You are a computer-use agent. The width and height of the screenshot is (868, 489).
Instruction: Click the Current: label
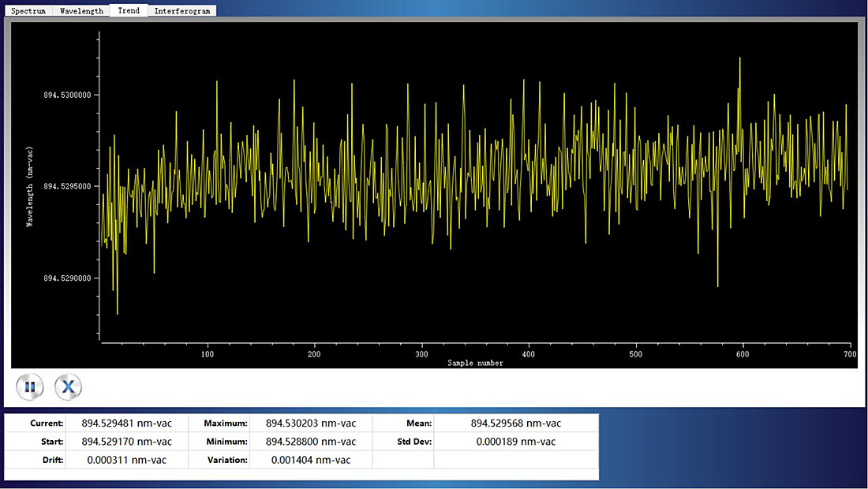pos(47,424)
